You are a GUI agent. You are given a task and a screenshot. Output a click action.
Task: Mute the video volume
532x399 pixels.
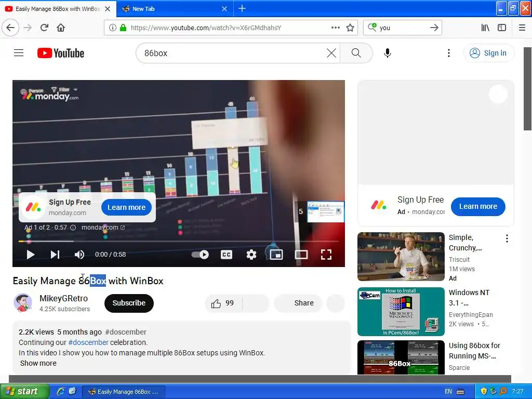click(79, 255)
